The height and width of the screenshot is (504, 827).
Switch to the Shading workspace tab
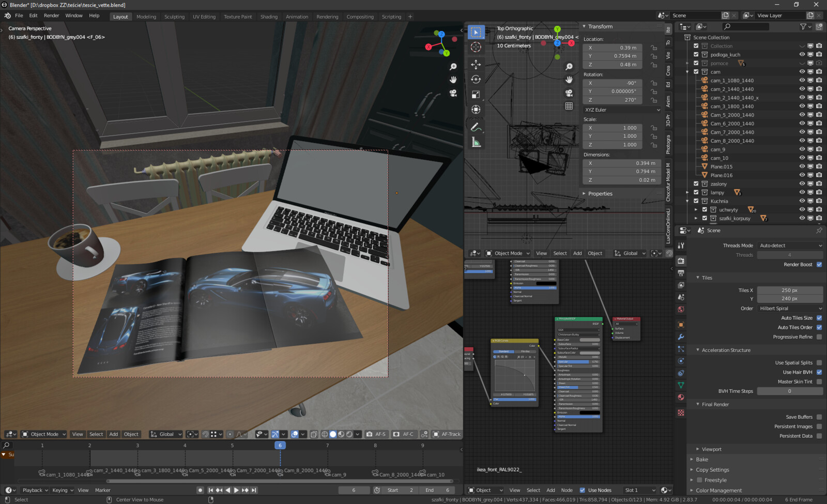point(269,17)
